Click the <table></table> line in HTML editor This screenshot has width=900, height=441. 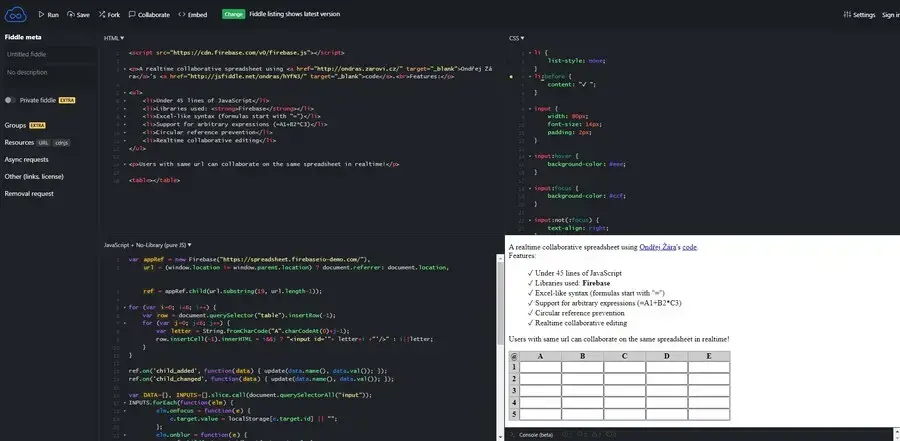pos(154,180)
